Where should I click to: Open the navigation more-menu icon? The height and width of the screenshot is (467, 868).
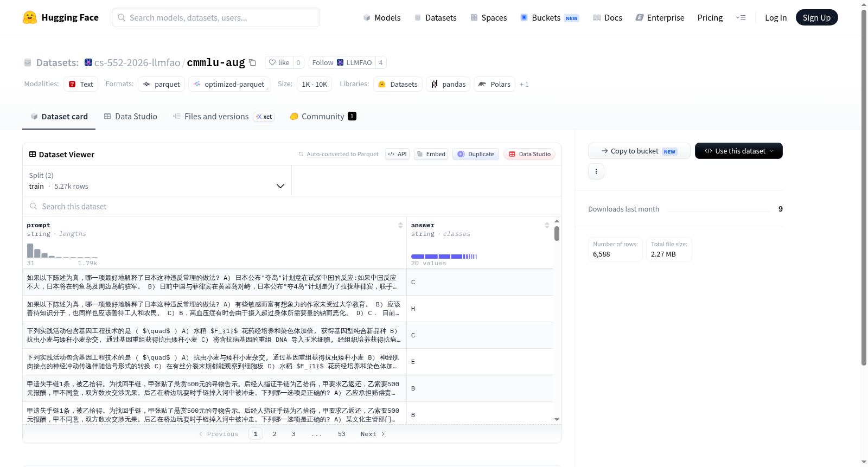pyautogui.click(x=741, y=17)
